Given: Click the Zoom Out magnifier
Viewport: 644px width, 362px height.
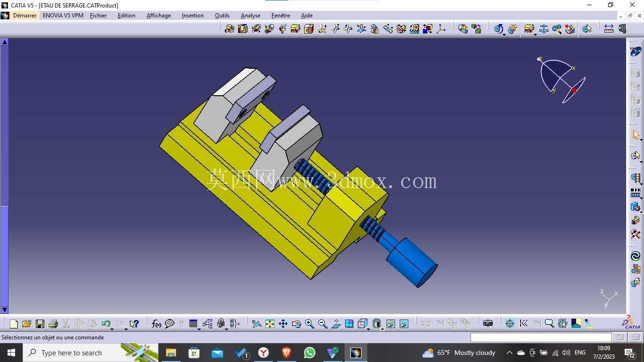Looking at the screenshot, I should [323, 324].
